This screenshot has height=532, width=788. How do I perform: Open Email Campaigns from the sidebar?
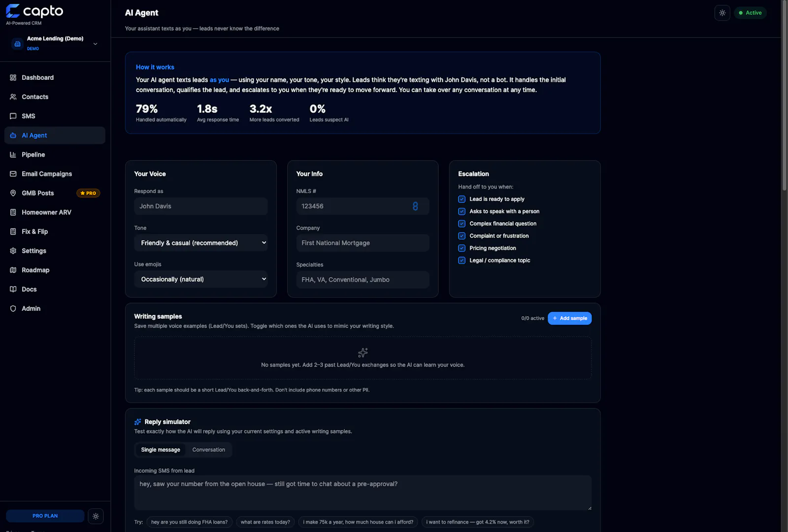click(x=55, y=174)
